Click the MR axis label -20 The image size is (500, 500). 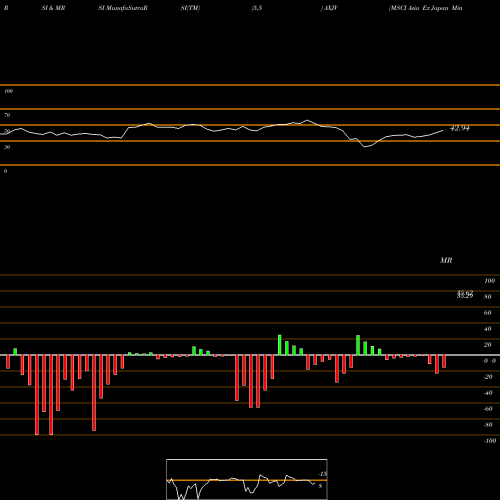[x=488, y=377]
